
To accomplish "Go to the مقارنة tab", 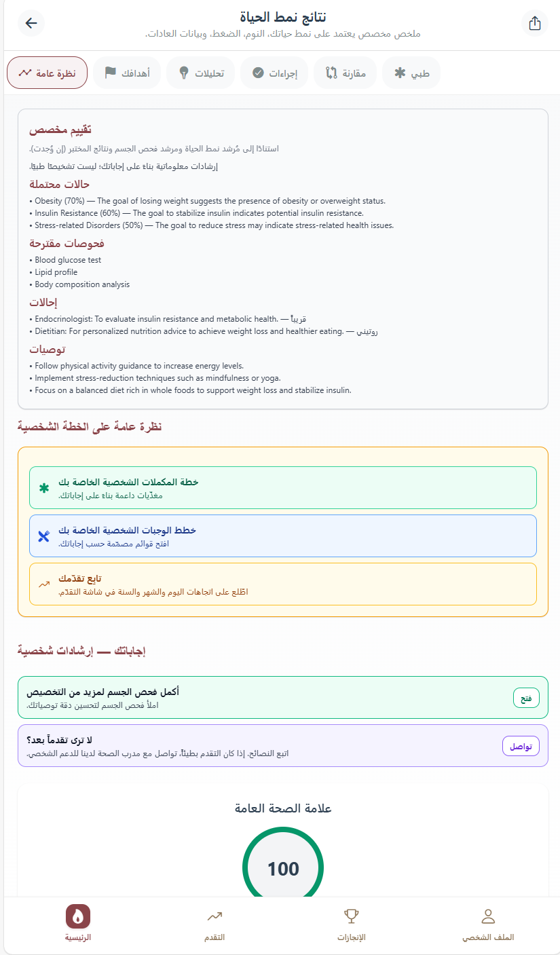I will (x=346, y=73).
